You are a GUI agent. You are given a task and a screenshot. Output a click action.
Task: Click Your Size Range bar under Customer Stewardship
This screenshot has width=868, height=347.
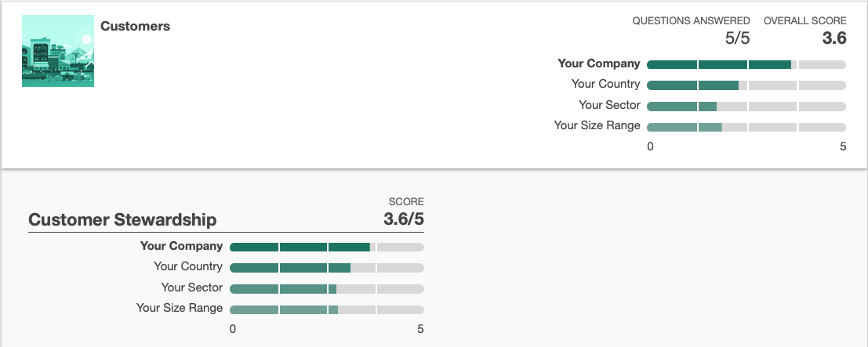326,309
